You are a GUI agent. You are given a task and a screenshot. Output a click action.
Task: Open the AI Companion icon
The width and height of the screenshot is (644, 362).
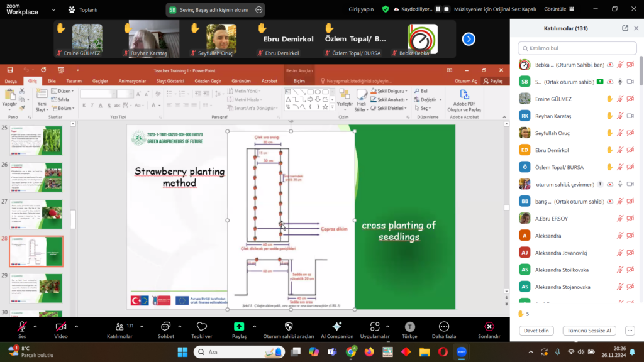point(336,326)
